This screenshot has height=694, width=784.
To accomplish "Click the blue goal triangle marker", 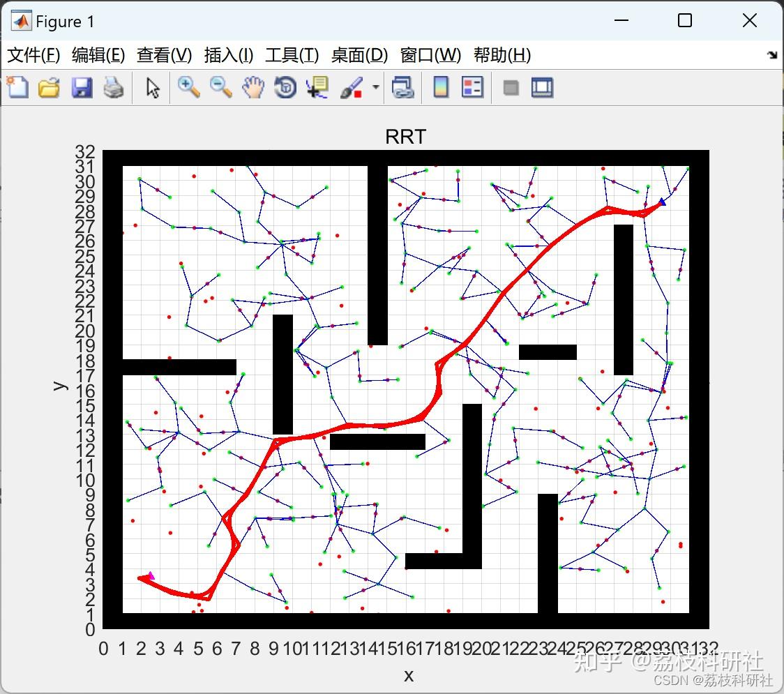I will click(661, 202).
